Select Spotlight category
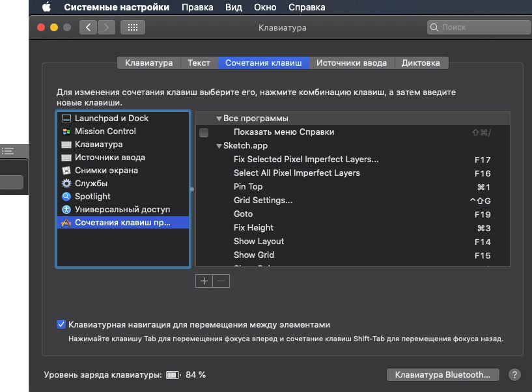Viewport: 532px width, 392px height. click(x=123, y=197)
